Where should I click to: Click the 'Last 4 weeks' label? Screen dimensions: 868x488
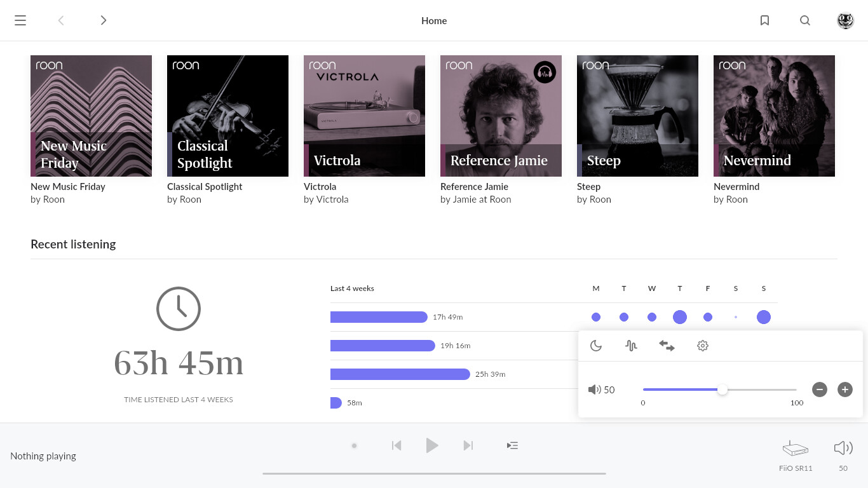(352, 288)
